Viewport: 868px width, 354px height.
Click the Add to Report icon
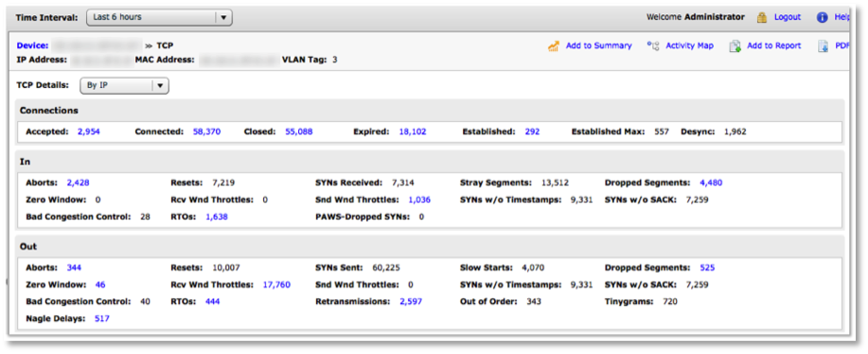point(735,46)
